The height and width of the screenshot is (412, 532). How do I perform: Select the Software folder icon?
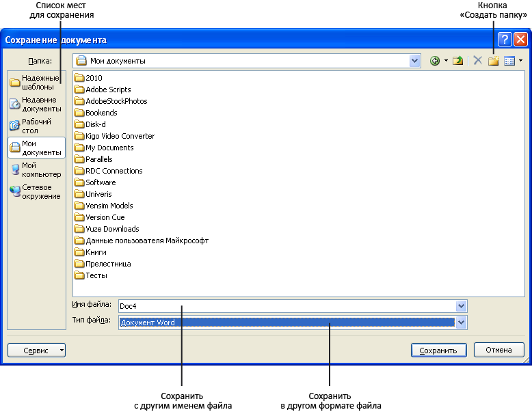(79, 182)
